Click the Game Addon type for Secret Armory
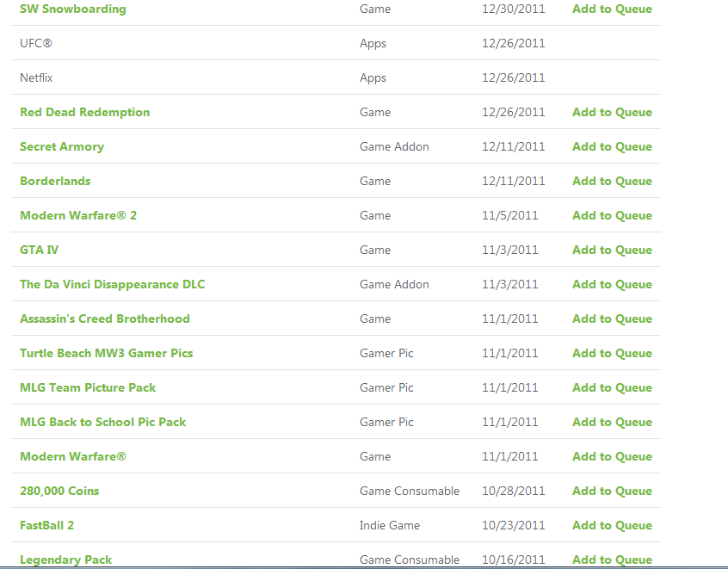Screen dimensions: 728x569 click(394, 147)
